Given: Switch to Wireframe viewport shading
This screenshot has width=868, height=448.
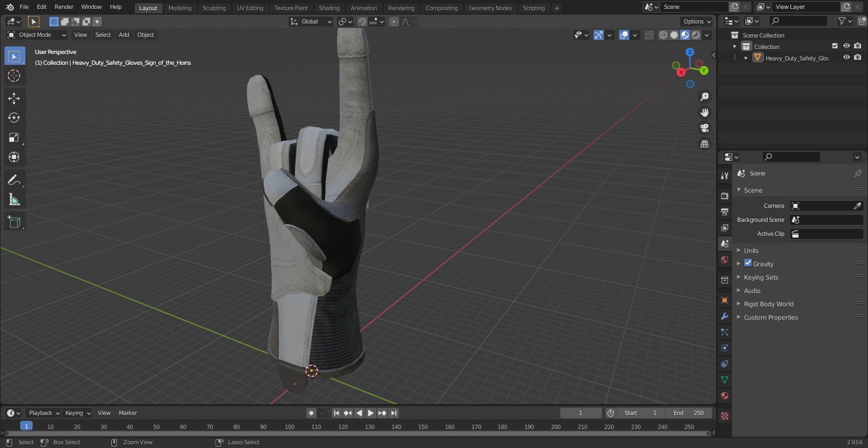Looking at the screenshot, I should [x=663, y=35].
